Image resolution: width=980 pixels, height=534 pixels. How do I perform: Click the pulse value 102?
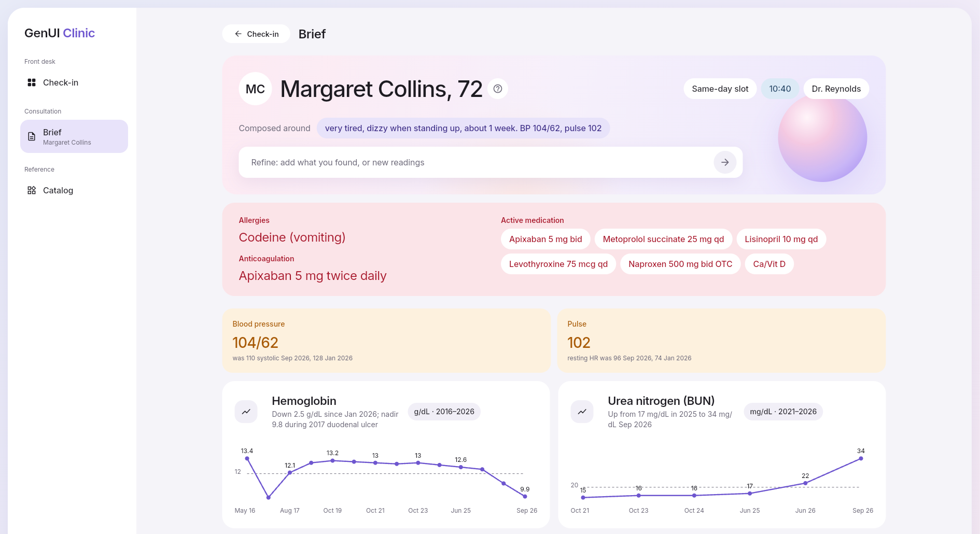[x=579, y=343]
